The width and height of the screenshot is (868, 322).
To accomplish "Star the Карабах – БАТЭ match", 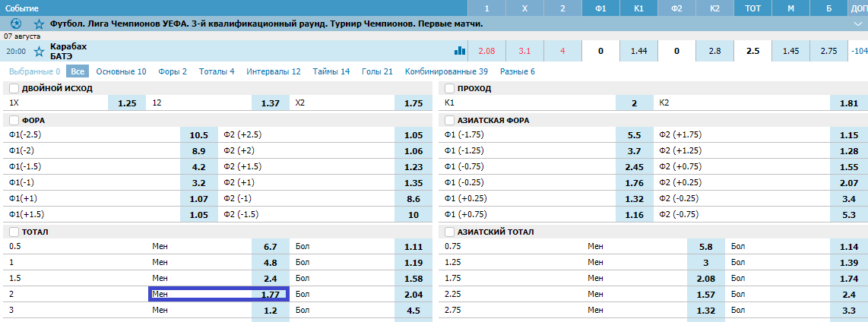I will coord(39,52).
